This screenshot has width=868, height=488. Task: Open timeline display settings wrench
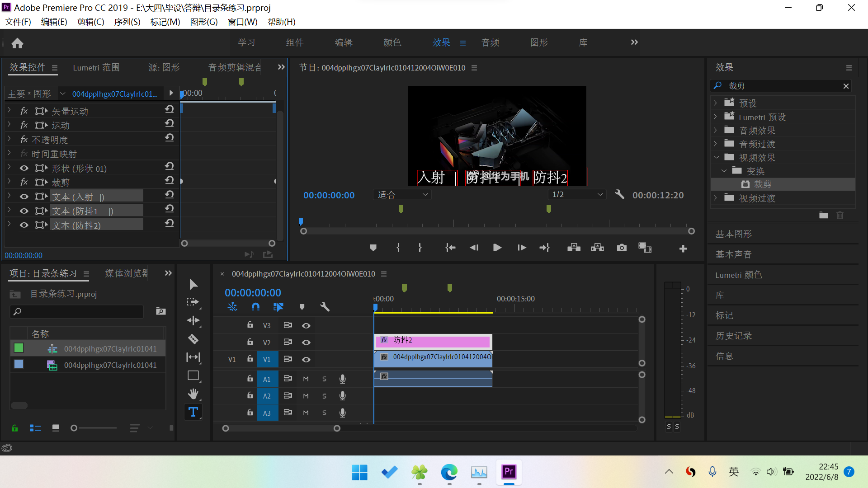(x=325, y=307)
